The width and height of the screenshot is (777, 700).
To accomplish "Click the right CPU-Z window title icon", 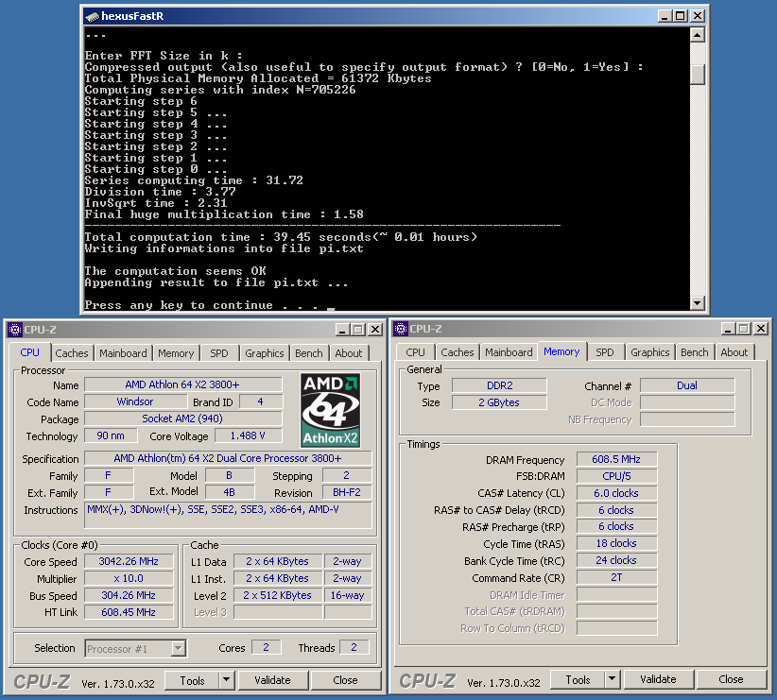I will coord(401,329).
